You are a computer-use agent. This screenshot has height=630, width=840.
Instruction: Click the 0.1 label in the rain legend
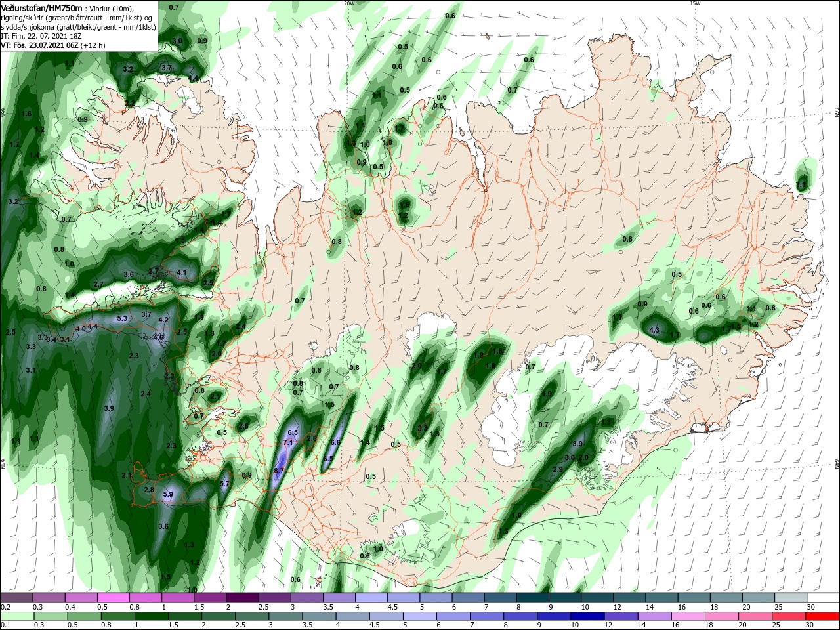(x=5, y=625)
